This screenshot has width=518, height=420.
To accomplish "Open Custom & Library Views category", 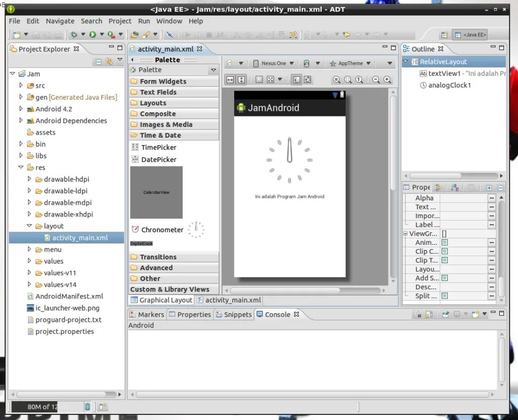I will coord(174,289).
